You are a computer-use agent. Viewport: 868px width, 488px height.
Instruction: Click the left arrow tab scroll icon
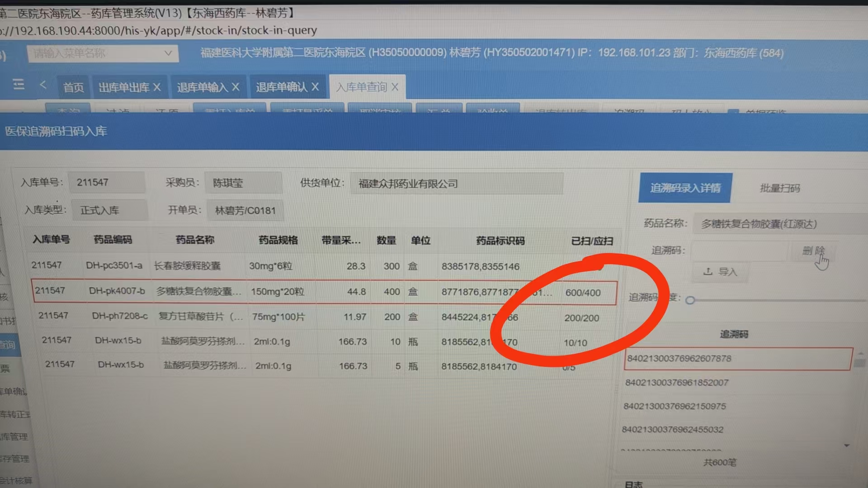click(43, 84)
